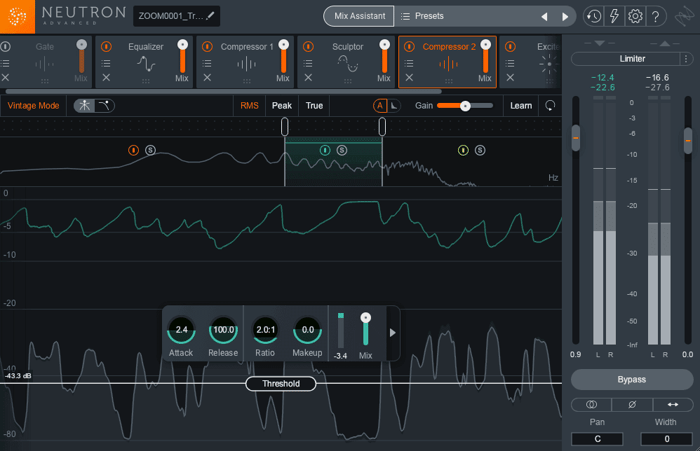Solo the mid band
700x451 pixels.
pyautogui.click(x=342, y=150)
